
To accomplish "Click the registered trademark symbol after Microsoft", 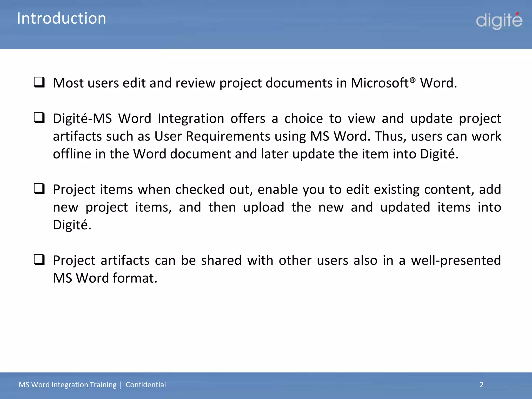I will 413,80.
